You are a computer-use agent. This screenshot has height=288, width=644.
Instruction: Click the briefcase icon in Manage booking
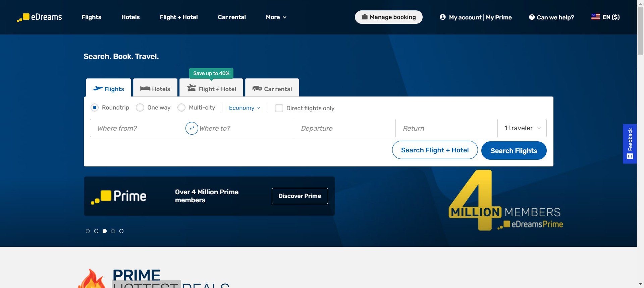pyautogui.click(x=365, y=17)
